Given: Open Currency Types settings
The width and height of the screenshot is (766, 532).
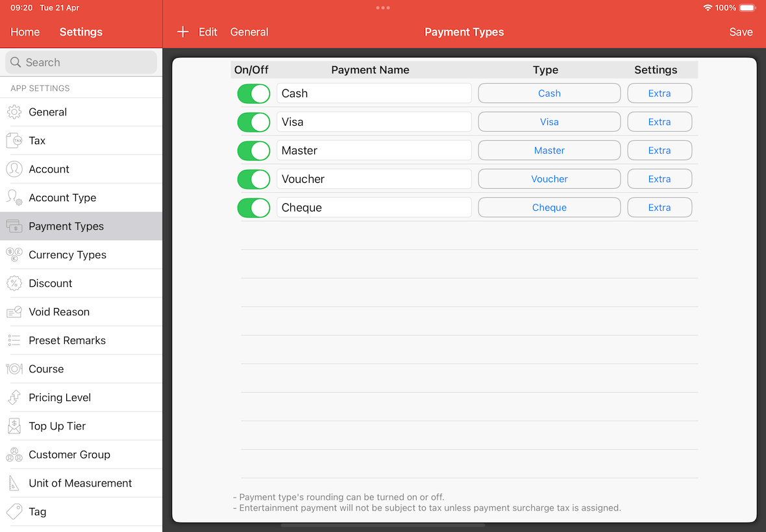Looking at the screenshot, I should [81, 255].
